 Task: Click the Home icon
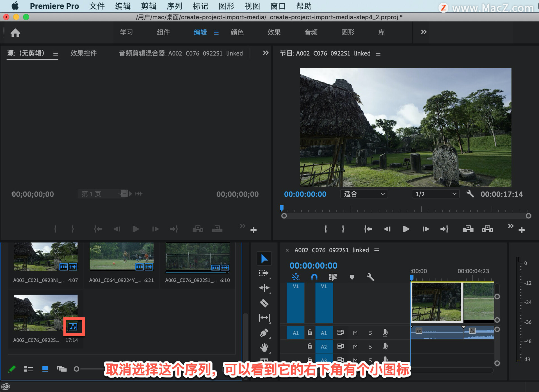pos(15,33)
